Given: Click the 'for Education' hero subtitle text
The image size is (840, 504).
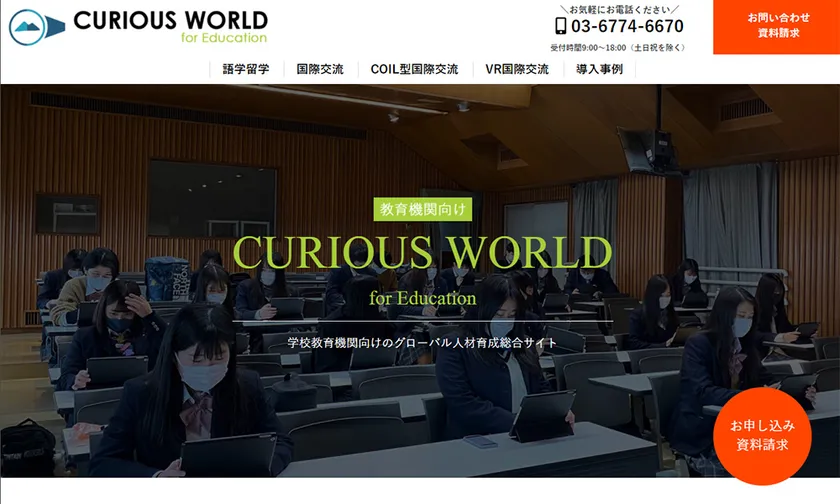Looking at the screenshot, I should pos(422,298).
